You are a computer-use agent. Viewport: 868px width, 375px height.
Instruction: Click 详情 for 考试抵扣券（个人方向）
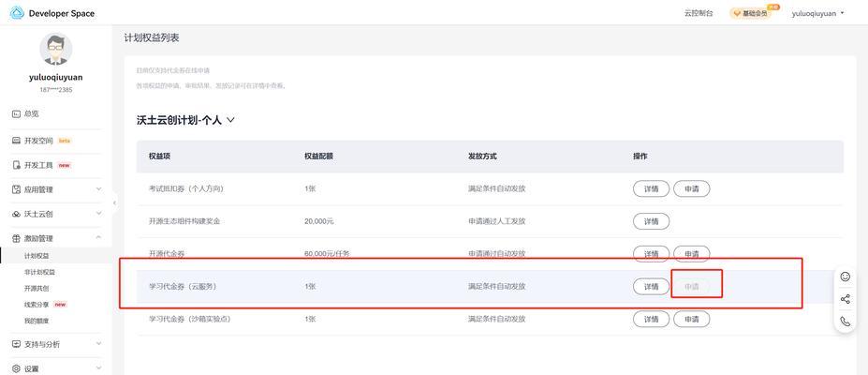(x=652, y=188)
